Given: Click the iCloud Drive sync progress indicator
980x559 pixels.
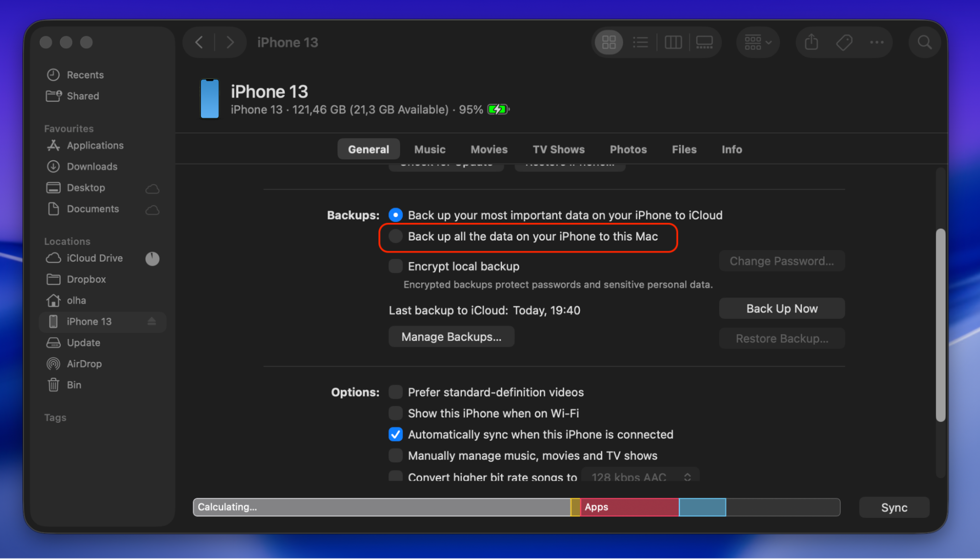Looking at the screenshot, I should click(x=152, y=259).
